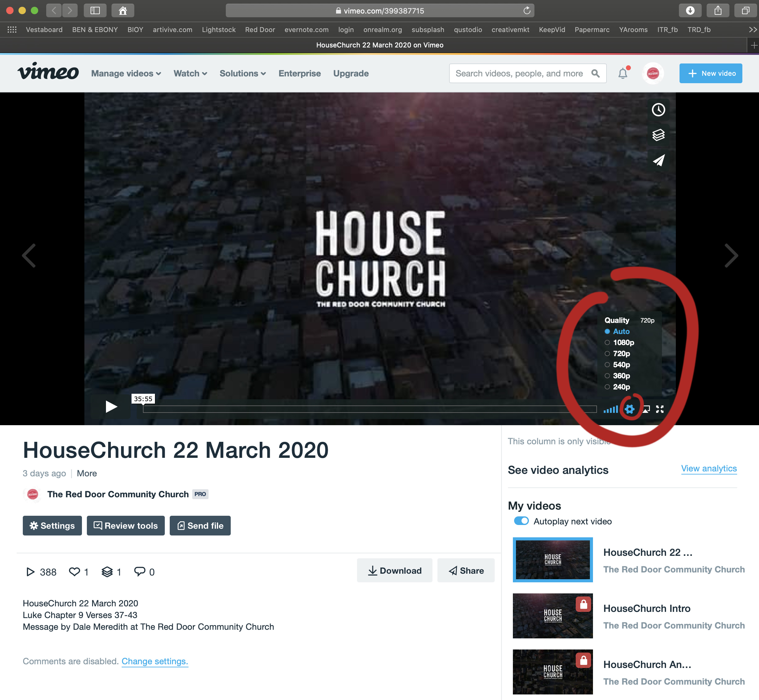Toggle Autoplay next video switch
The width and height of the screenshot is (759, 700).
point(521,521)
